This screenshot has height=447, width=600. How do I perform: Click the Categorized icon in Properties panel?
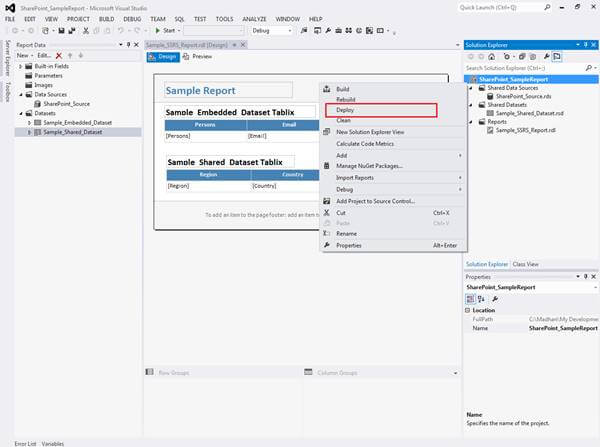coord(470,299)
